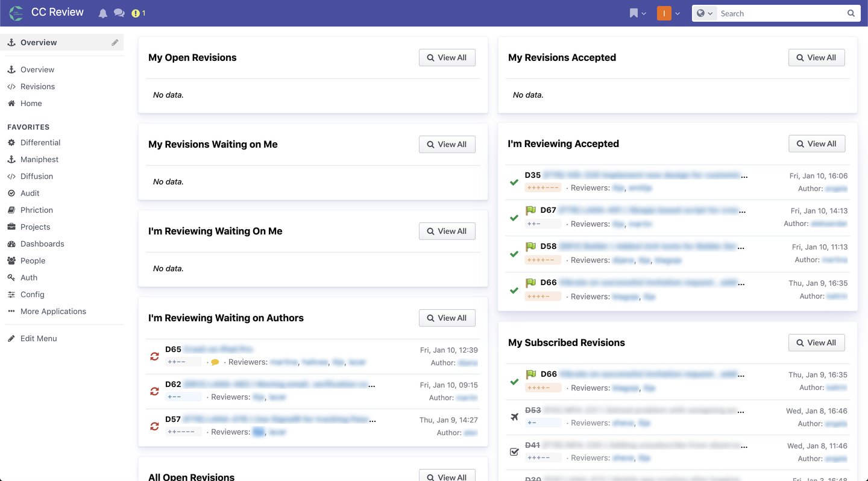
Task: Click View All for My Open Revisions
Action: point(447,57)
